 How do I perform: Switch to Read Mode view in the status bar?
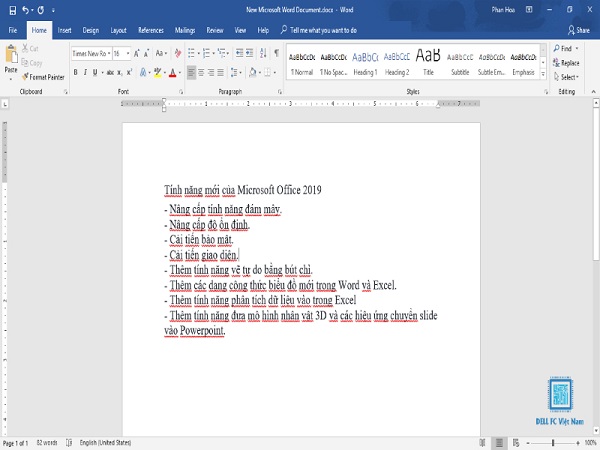point(482,443)
